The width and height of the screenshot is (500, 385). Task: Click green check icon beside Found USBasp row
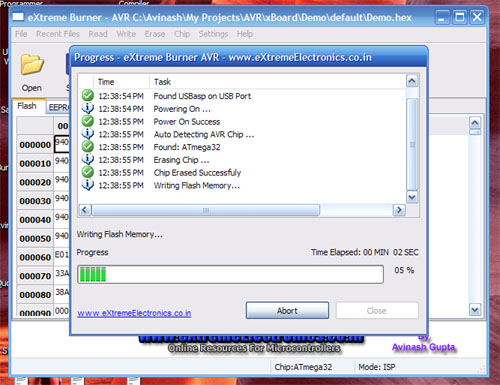[x=88, y=96]
